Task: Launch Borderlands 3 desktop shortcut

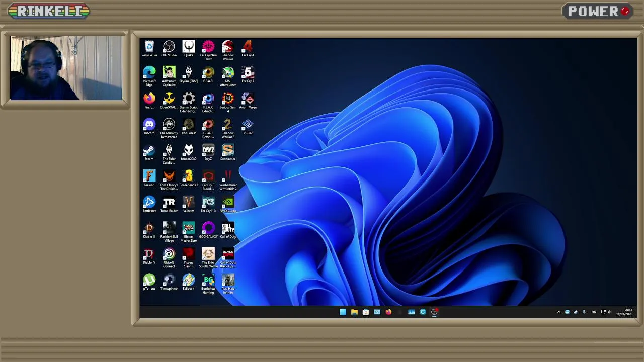Action: point(189,177)
